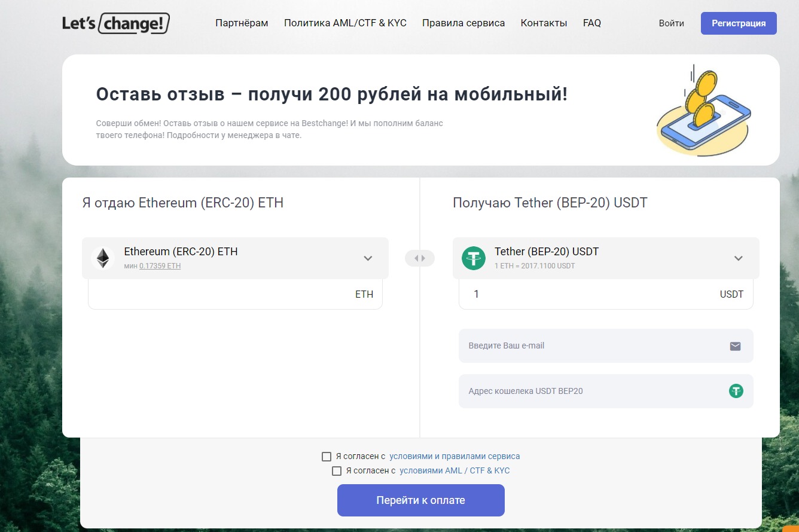
Task: Click the phone with coins illustration
Action: pos(703,110)
